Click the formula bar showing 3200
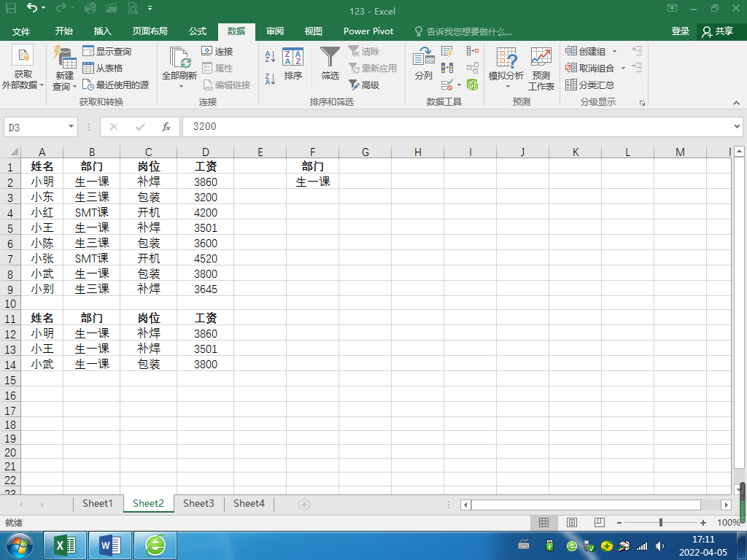Screen dimensions: 747x560 457,127
